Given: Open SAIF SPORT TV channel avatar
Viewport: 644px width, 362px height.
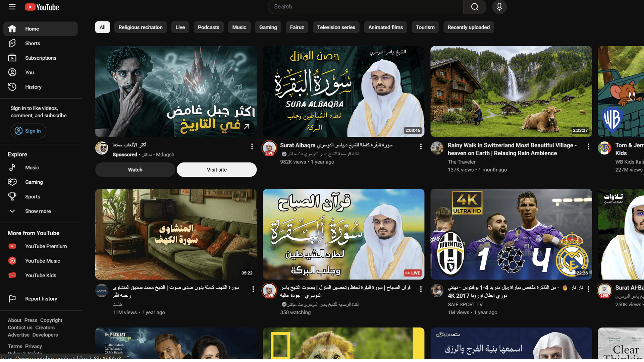Looking at the screenshot, I should (x=437, y=290).
